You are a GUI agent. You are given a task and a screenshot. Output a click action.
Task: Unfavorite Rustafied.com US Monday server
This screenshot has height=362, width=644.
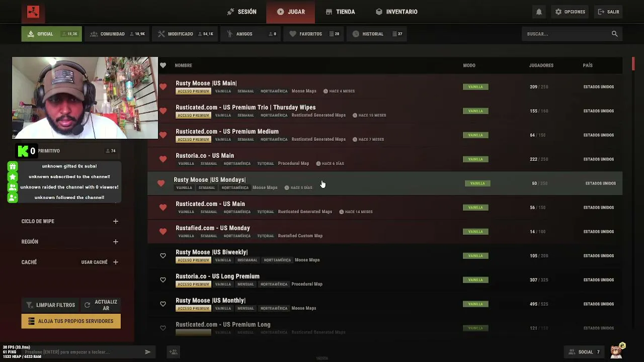tap(163, 232)
